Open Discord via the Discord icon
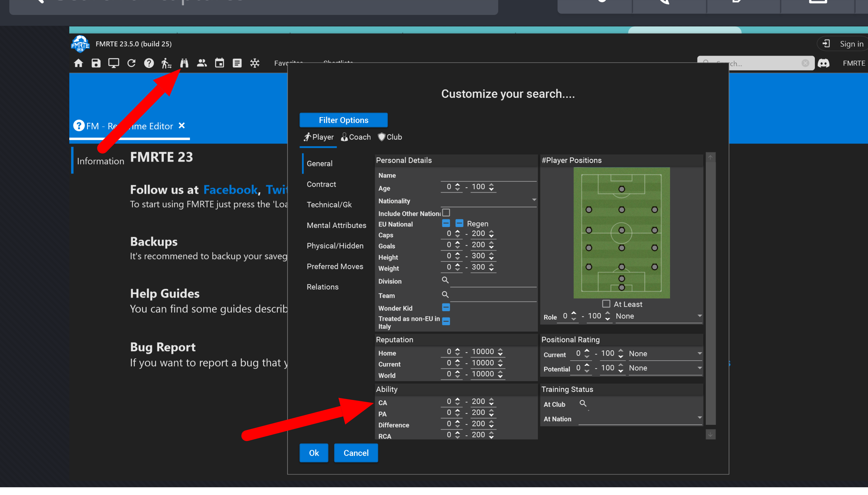 pyautogui.click(x=824, y=63)
